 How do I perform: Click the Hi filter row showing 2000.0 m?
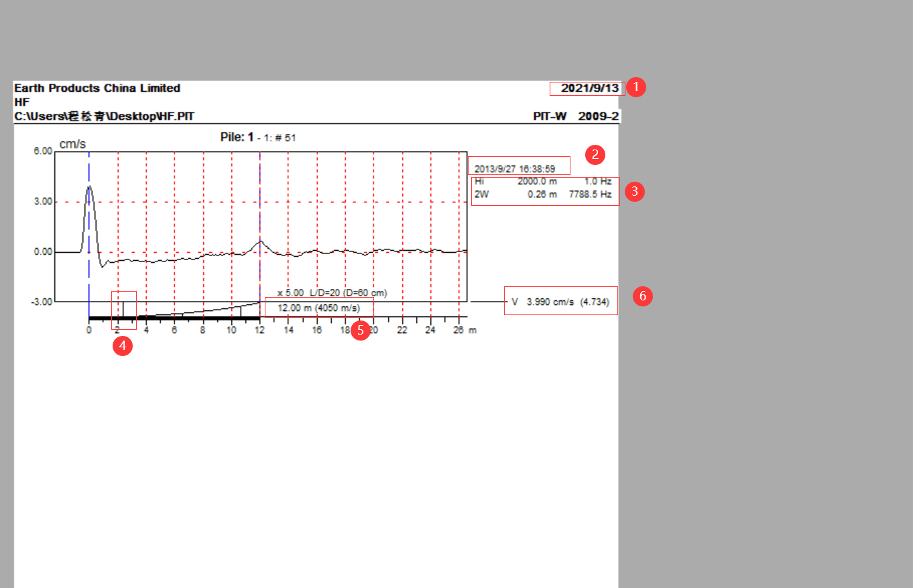coord(543,182)
